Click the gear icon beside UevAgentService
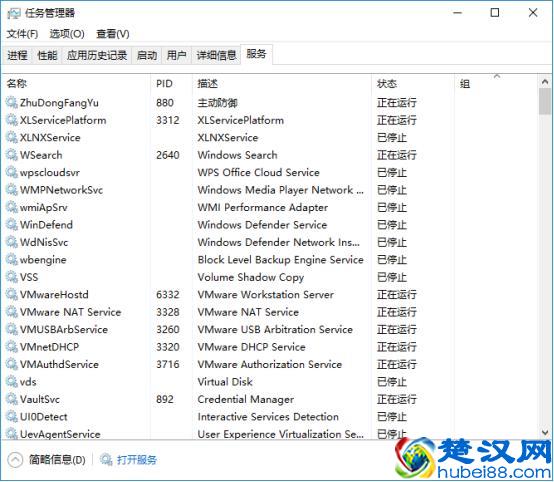 pos(11,434)
